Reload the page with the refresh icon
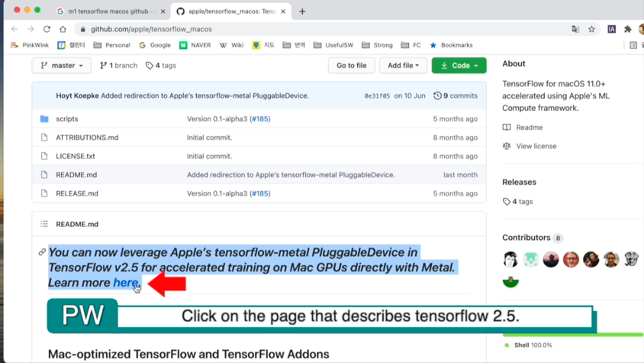Image resolution: width=644 pixels, height=363 pixels. 47,29
